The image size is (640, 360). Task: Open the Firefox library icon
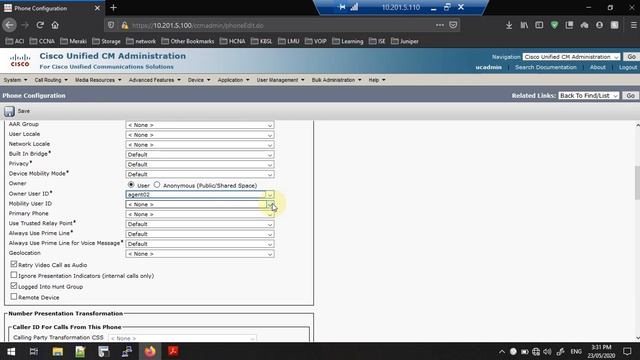pos(524,25)
